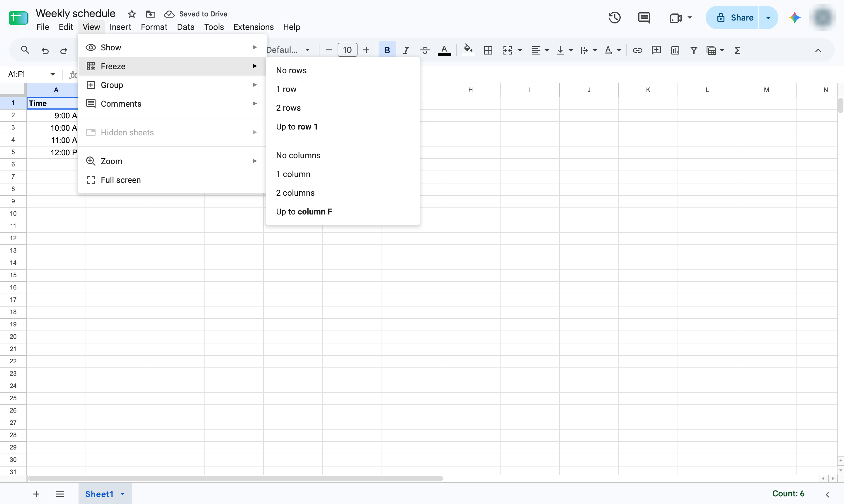Open version history clock icon

(615, 18)
